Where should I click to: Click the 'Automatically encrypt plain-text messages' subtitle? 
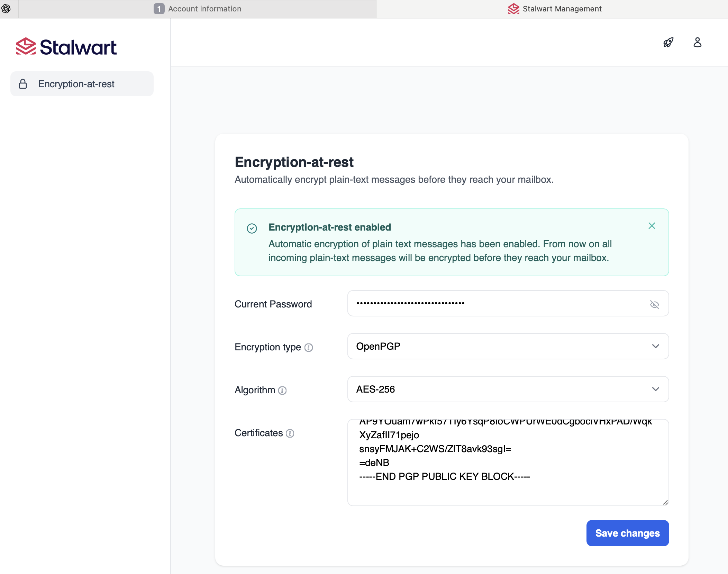click(x=394, y=180)
